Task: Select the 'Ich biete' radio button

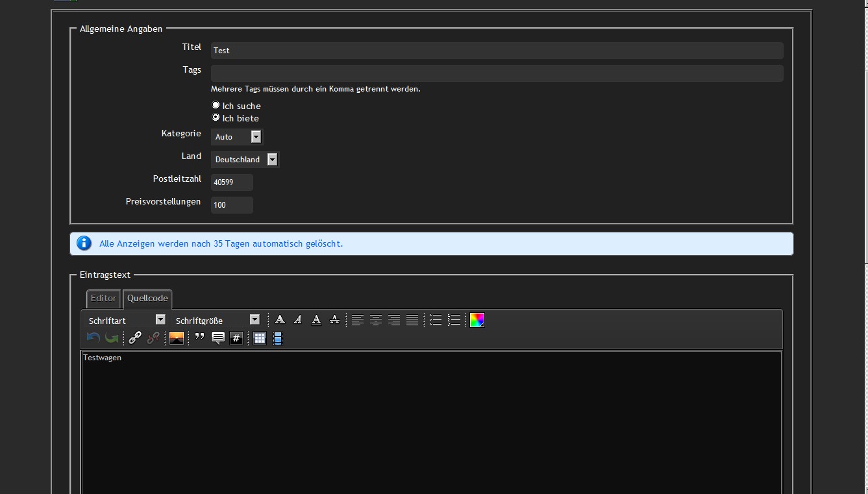Action: point(216,117)
